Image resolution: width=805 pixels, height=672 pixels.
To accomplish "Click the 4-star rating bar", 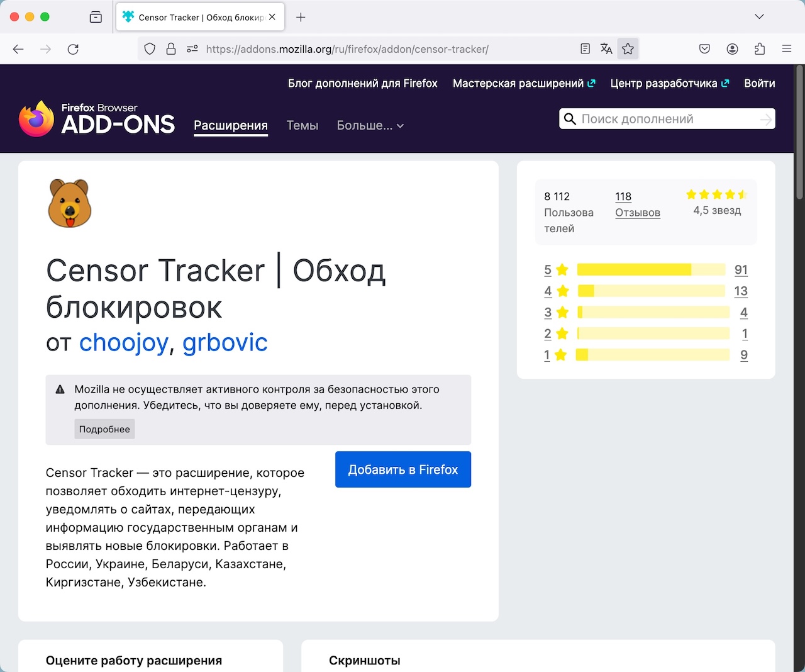I will [x=651, y=291].
